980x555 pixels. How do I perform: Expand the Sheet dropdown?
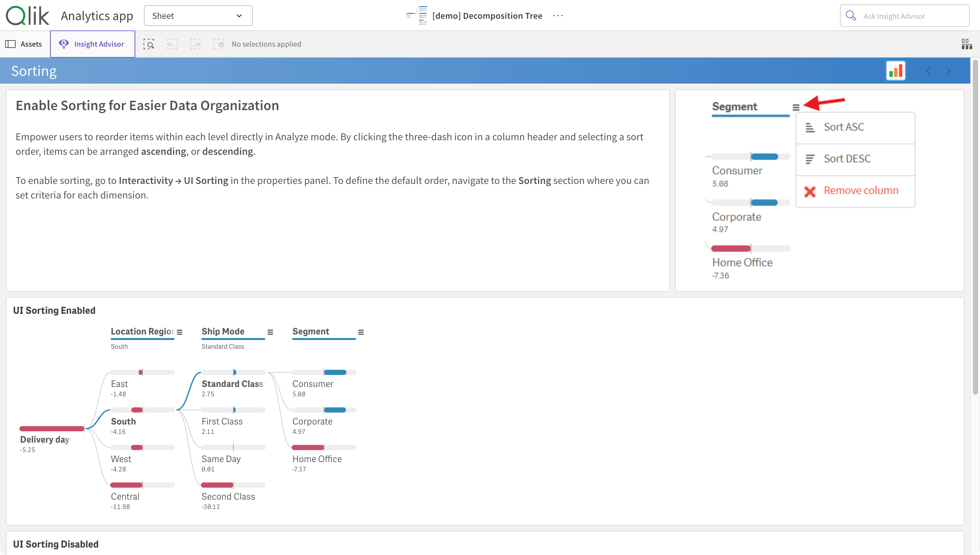[x=198, y=16]
